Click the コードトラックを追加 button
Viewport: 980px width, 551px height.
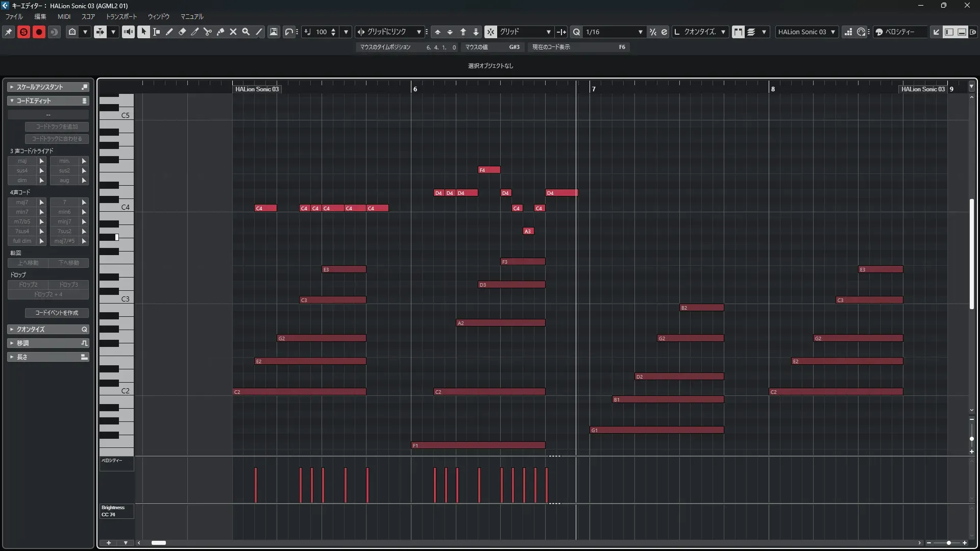click(x=57, y=127)
